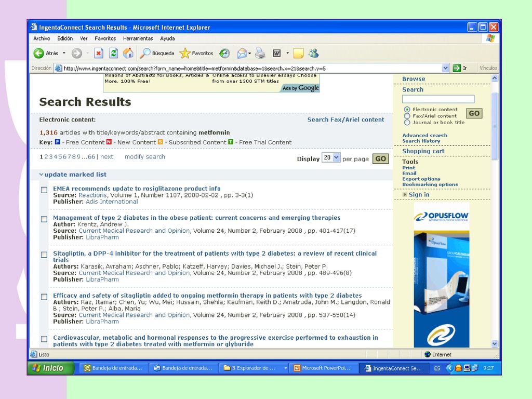Open the Advanced search link

click(425, 135)
